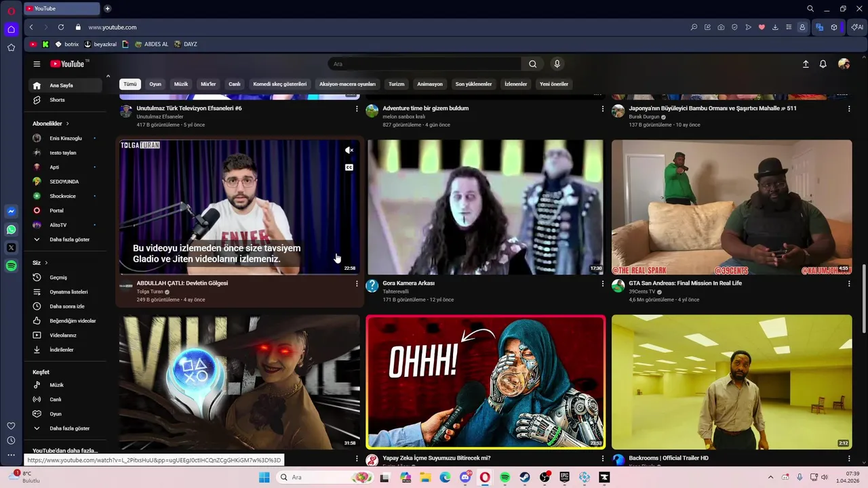Open the Opera translate icon
868x488 pixels.
819,27
